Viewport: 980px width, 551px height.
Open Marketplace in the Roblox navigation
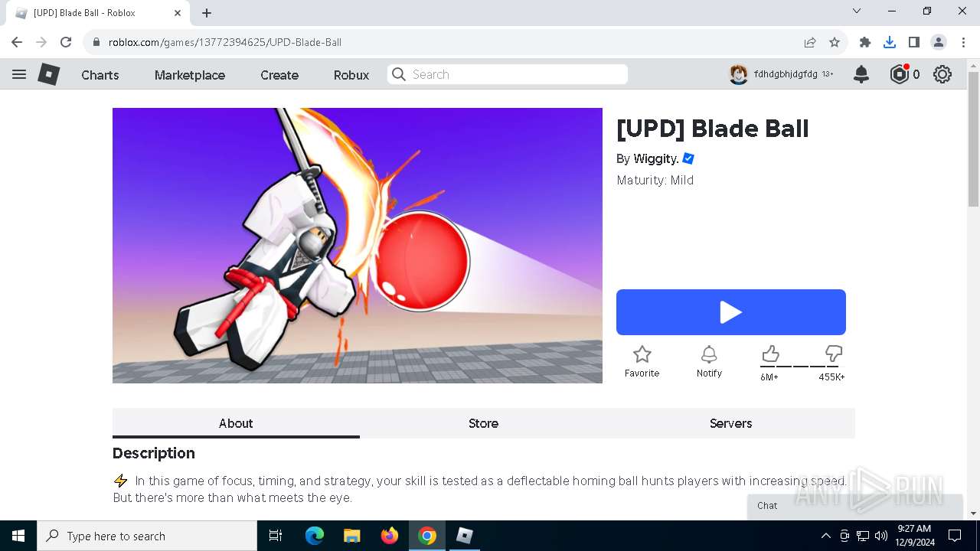click(190, 75)
